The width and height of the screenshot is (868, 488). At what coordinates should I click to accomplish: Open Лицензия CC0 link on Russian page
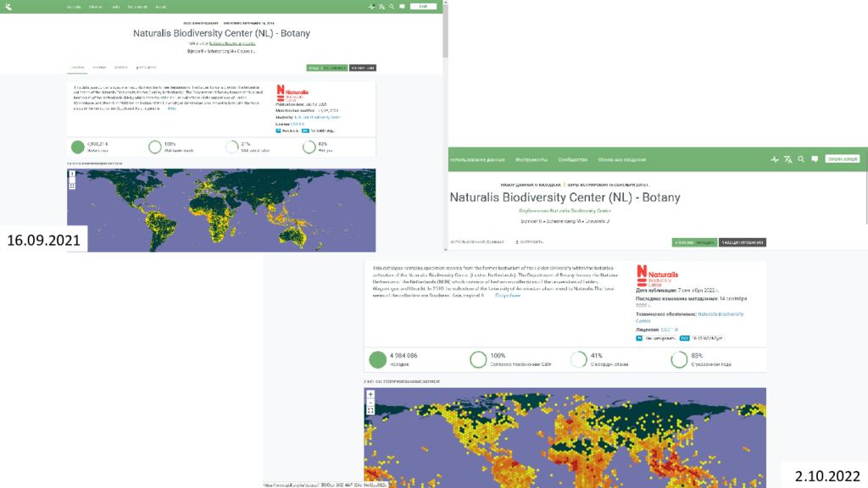pos(670,330)
